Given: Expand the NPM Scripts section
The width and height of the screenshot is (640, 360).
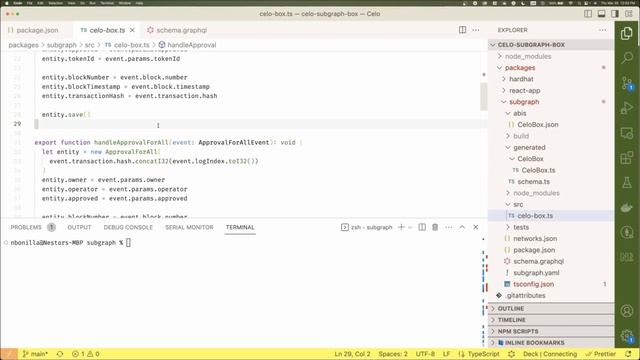Looking at the screenshot, I should 551,331.
